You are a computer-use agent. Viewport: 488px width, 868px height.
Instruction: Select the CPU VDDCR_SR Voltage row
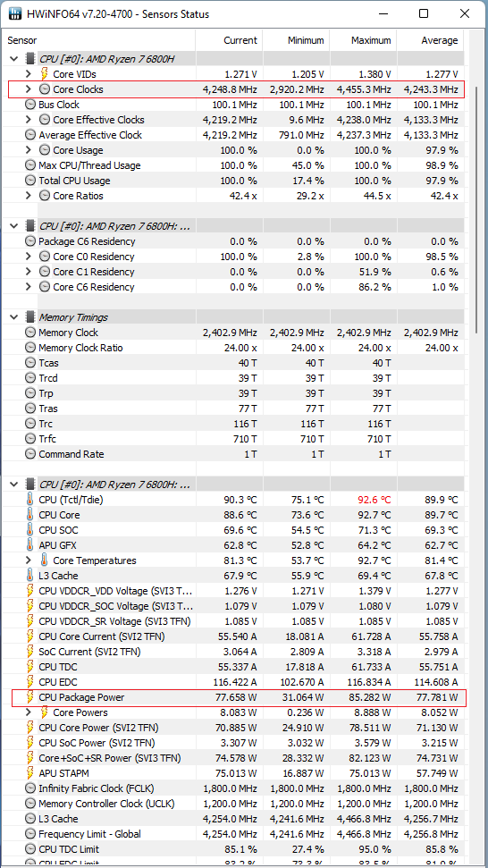tap(234, 621)
